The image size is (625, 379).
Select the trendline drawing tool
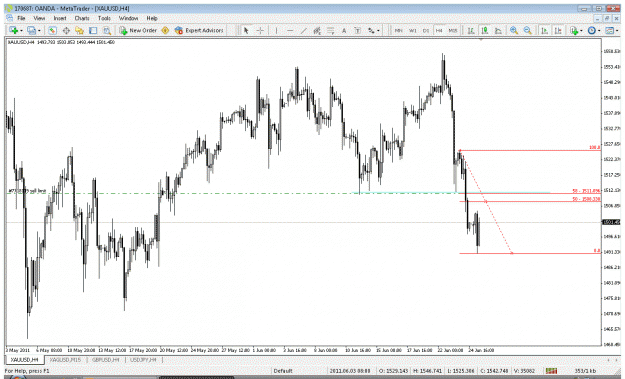(303, 30)
